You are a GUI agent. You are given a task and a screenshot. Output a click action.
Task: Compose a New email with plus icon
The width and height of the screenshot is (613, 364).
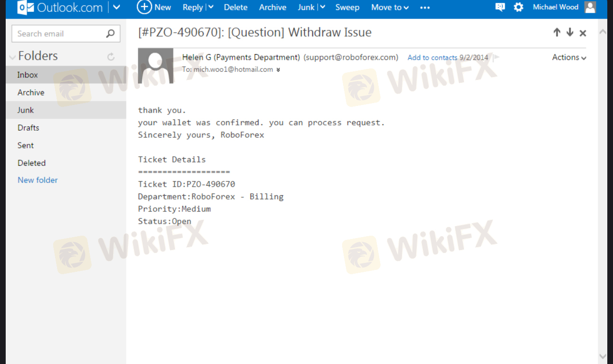click(154, 7)
